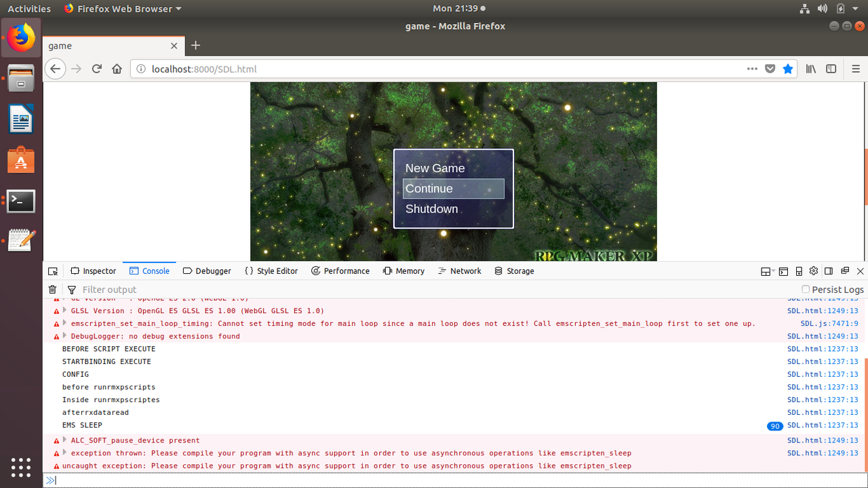Click the bookmark star in the address bar
The image size is (868, 488).
(x=787, y=68)
